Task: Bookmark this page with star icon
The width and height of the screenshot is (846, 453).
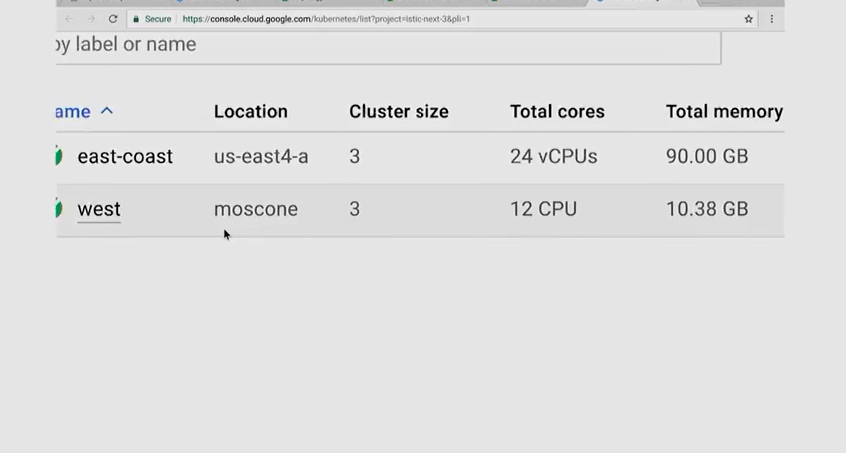Action: coord(748,19)
